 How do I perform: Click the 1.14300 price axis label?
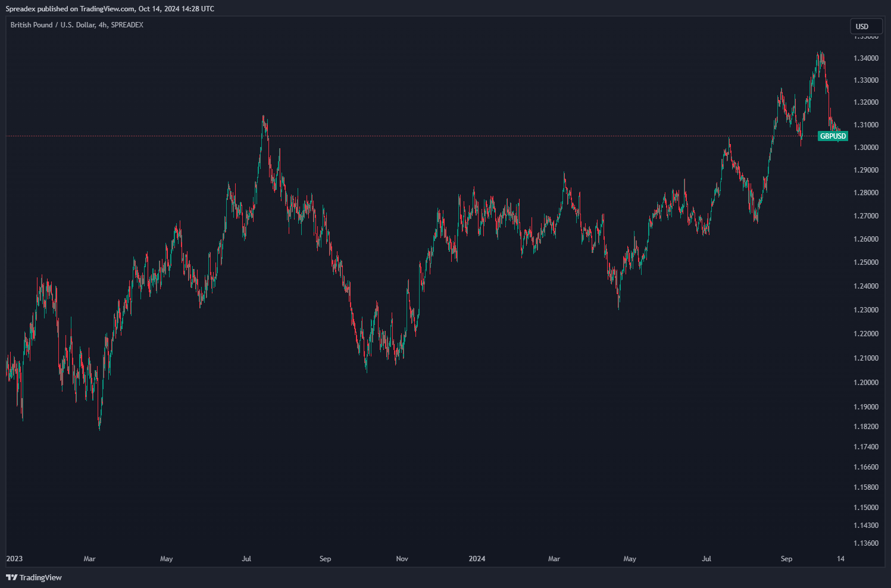click(866, 526)
